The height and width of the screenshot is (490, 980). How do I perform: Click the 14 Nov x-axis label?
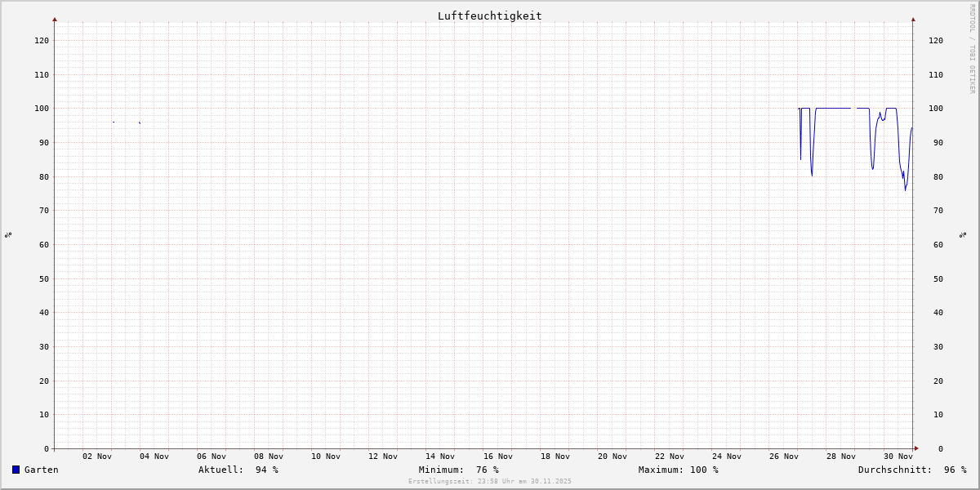[x=440, y=456]
